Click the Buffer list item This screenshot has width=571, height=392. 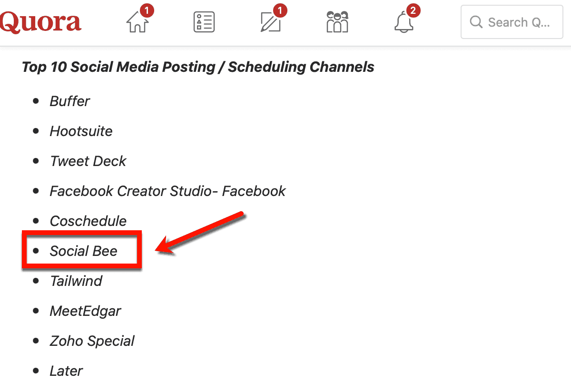69,101
